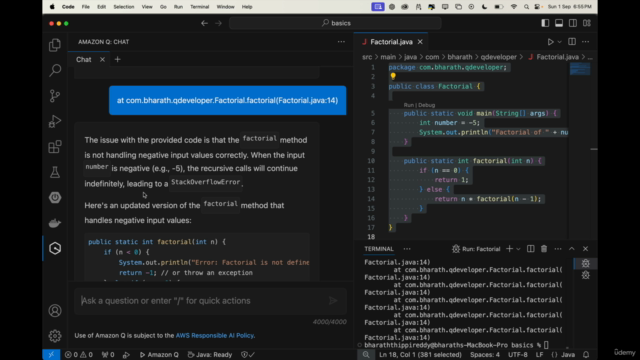Open the Extensions view
Viewport: 640px width, 360px height.
click(55, 147)
